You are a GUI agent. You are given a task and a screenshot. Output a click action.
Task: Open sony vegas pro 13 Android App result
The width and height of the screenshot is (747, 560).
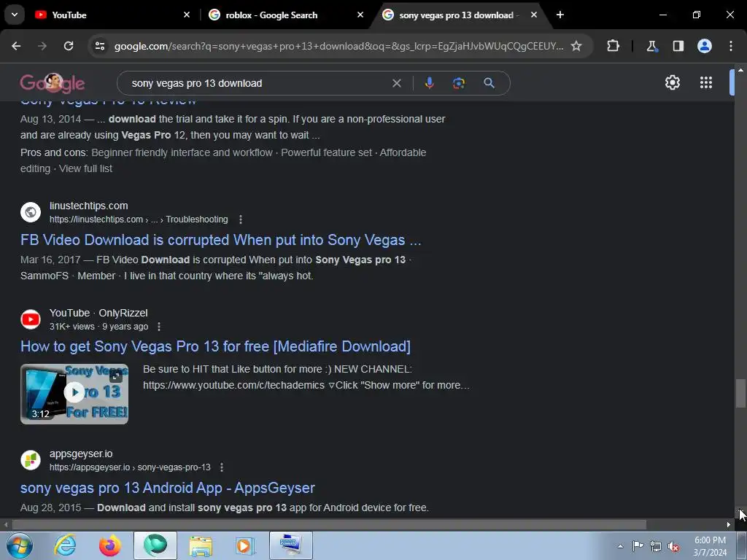[167, 488]
